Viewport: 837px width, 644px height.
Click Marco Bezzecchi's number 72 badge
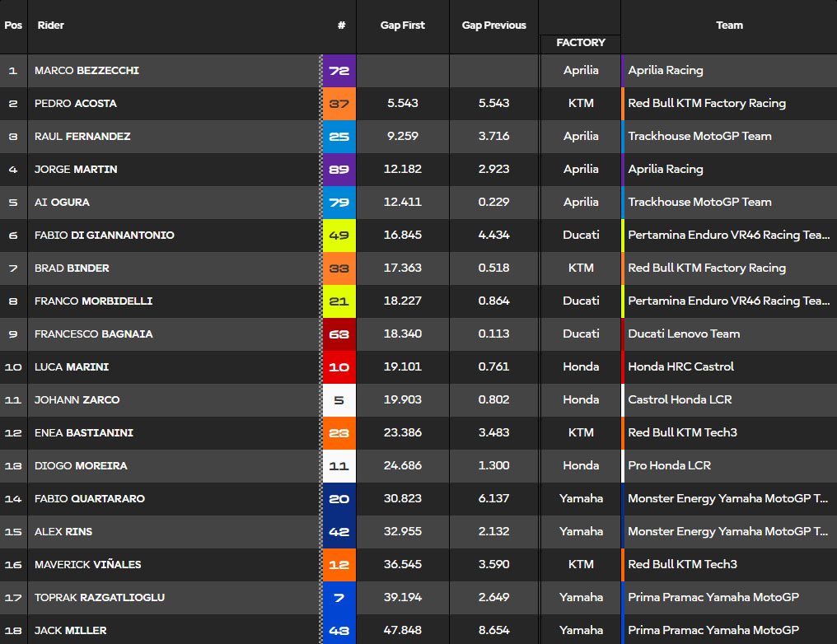coord(339,71)
